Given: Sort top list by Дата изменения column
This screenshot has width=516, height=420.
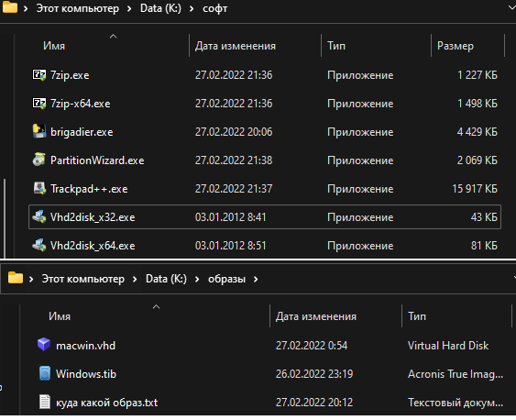Looking at the screenshot, I should tap(236, 46).
